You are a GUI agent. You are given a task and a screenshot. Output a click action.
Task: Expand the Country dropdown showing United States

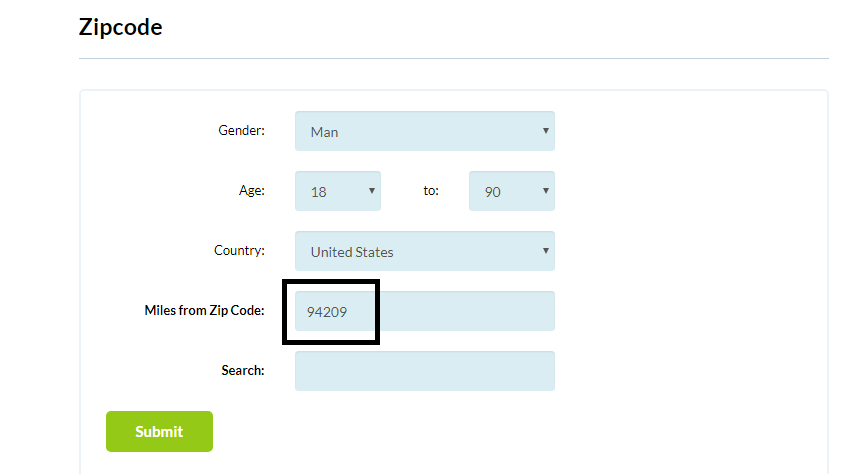[424, 251]
